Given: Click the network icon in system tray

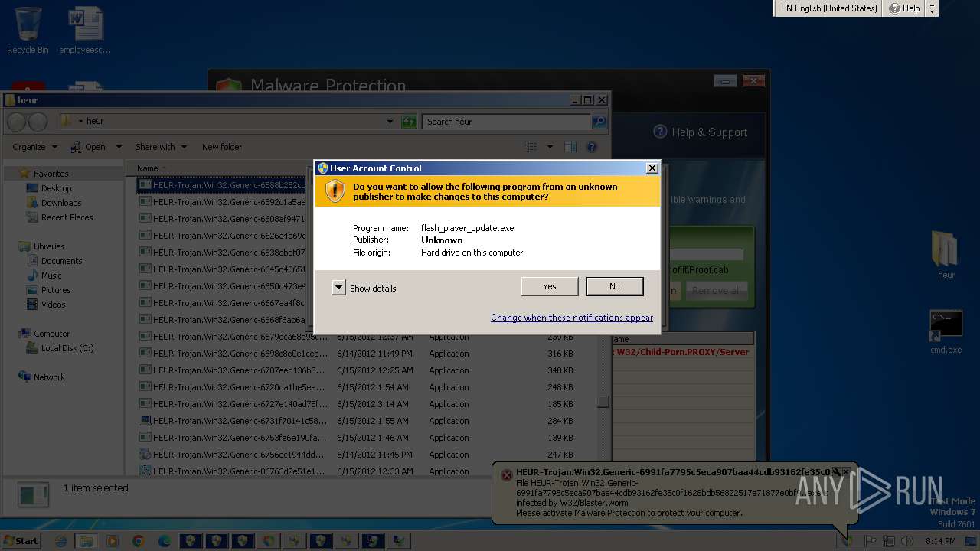Looking at the screenshot, I should (889, 541).
